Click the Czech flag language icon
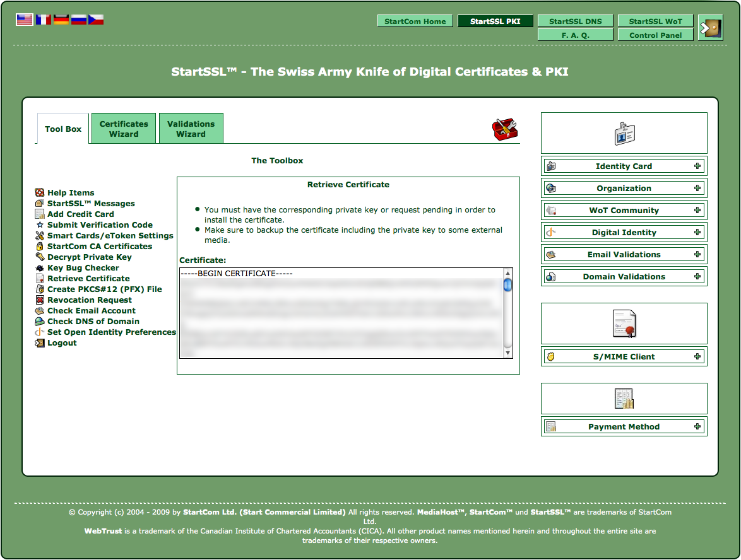The width and height of the screenshot is (741, 560). [96, 20]
